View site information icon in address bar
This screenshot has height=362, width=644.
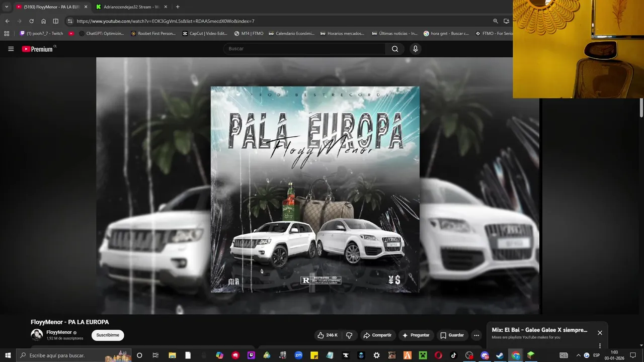pyautogui.click(x=70, y=21)
